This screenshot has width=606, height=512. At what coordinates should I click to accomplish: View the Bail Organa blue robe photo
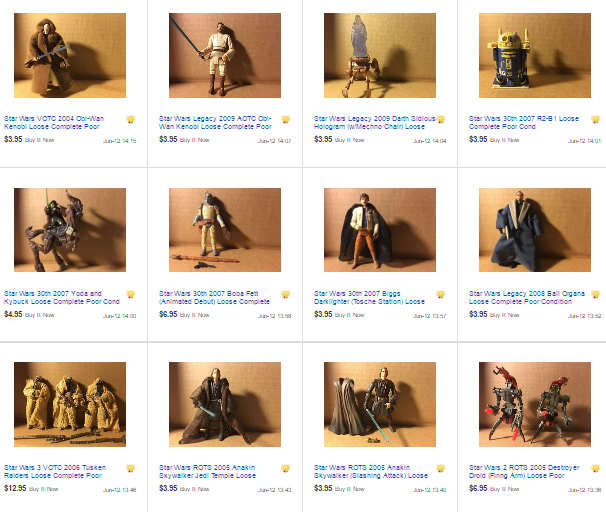[535, 230]
